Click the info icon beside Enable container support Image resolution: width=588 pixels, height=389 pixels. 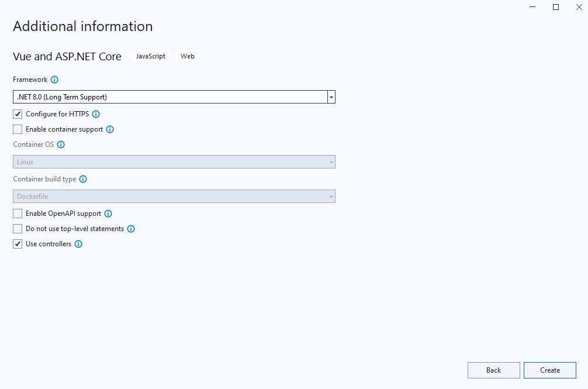tap(110, 129)
